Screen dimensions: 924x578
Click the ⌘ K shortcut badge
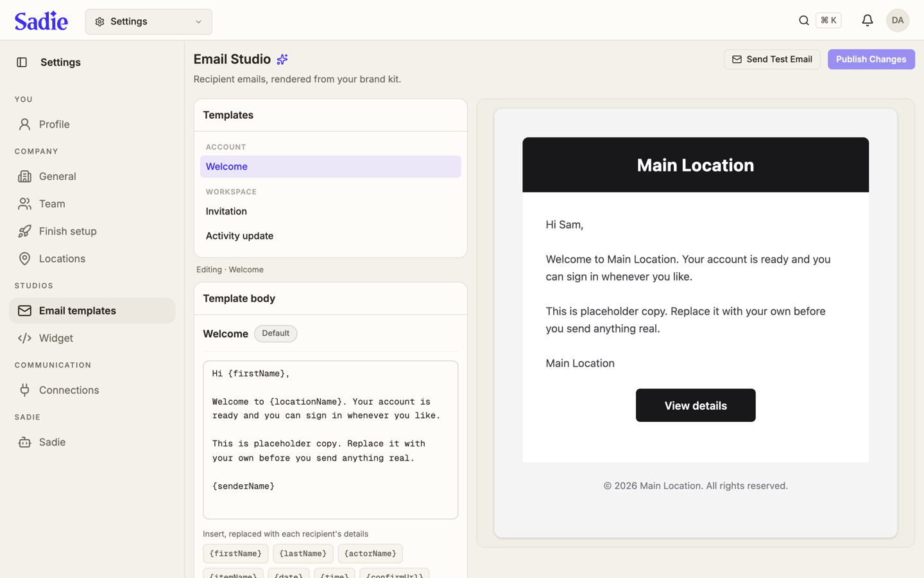click(828, 21)
